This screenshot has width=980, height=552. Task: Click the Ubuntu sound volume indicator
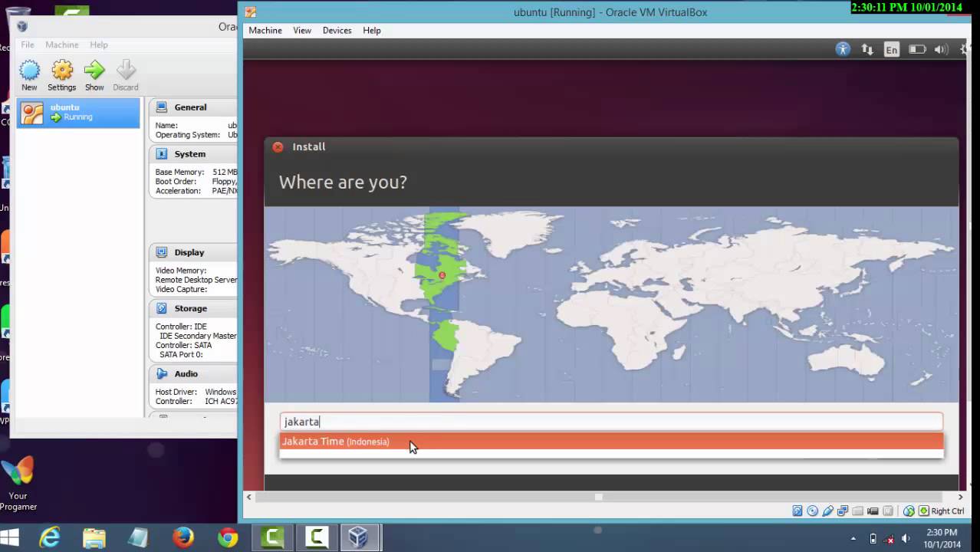click(941, 49)
